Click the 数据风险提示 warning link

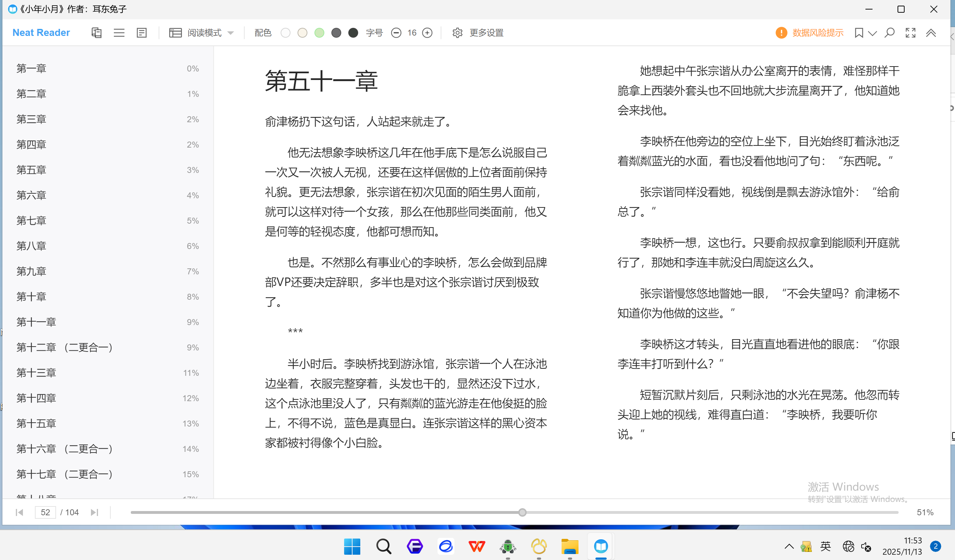[x=818, y=33]
